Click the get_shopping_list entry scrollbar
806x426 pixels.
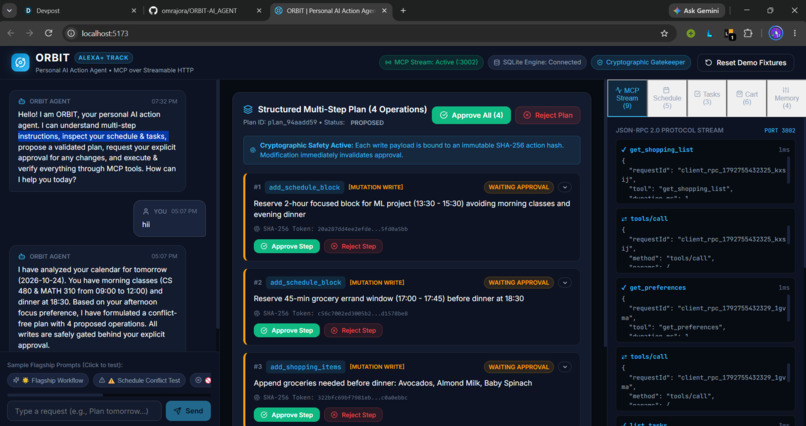pyautogui.click(x=789, y=172)
